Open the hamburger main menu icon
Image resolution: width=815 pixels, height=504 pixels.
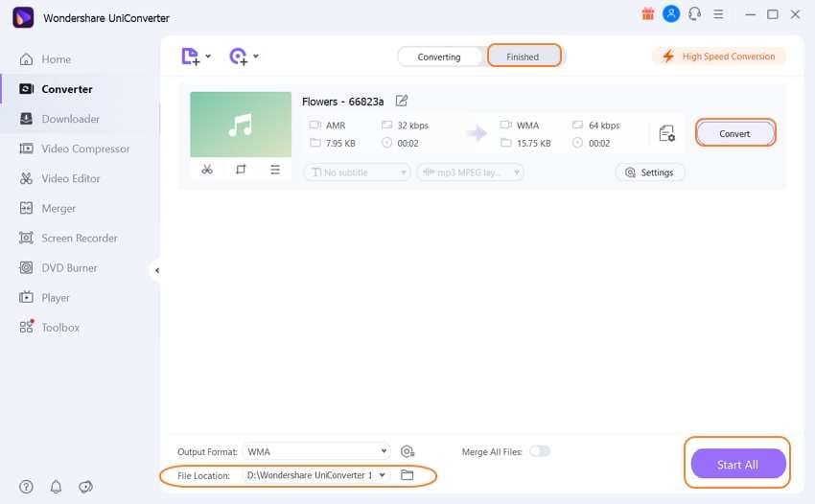[x=718, y=14]
